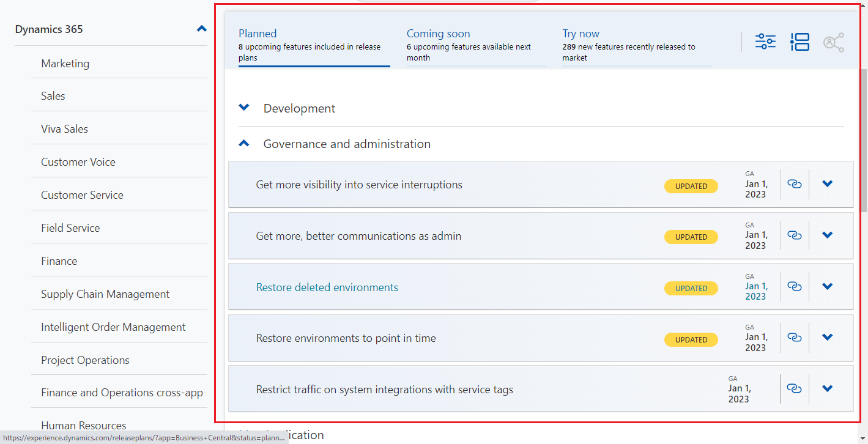Expand details of 'Restrict traffic on system integrations'
The height and width of the screenshot is (444, 868).
tap(827, 388)
